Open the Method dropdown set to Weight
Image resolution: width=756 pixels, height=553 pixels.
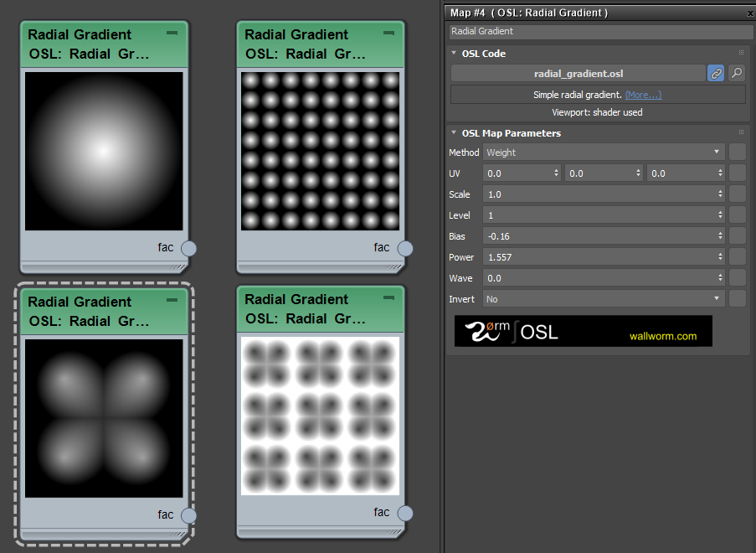(604, 152)
